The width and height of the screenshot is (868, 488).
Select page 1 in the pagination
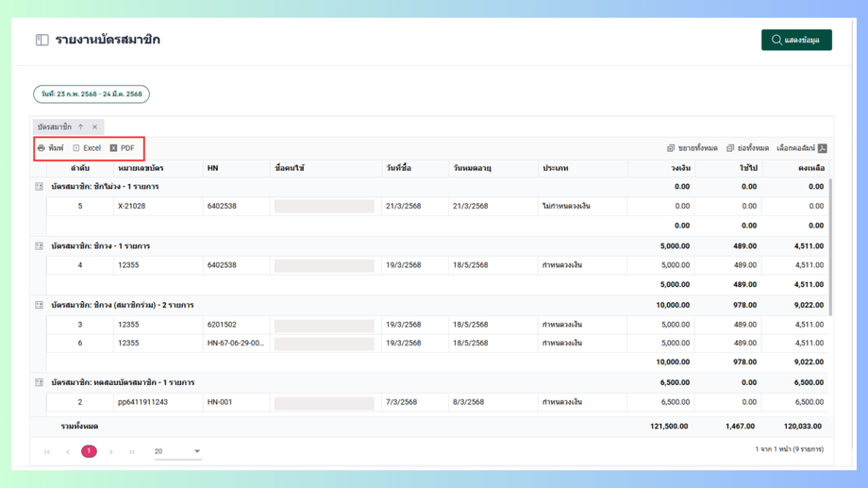(x=89, y=451)
